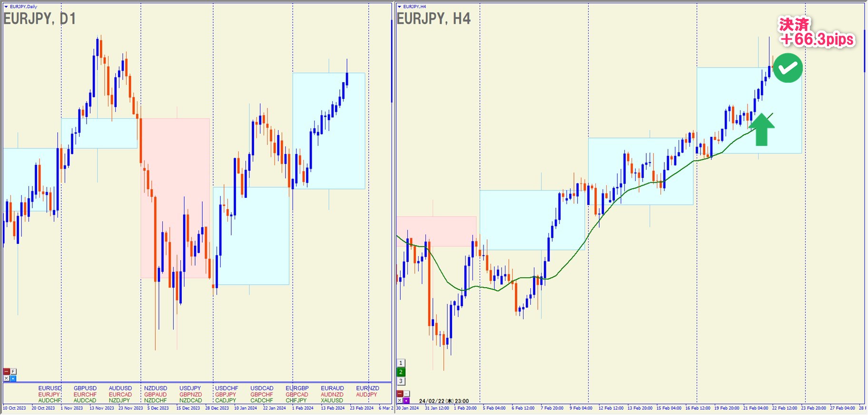Click the blue square button in D1 chart

13,378
